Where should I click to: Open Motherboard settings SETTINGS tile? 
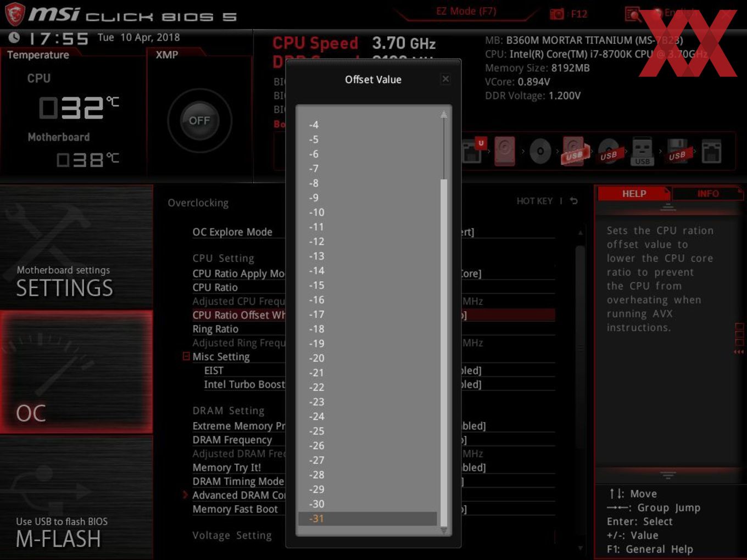click(x=76, y=247)
